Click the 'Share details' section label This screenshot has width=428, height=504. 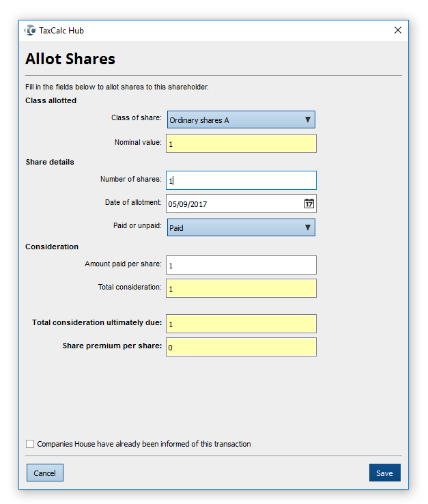point(50,162)
